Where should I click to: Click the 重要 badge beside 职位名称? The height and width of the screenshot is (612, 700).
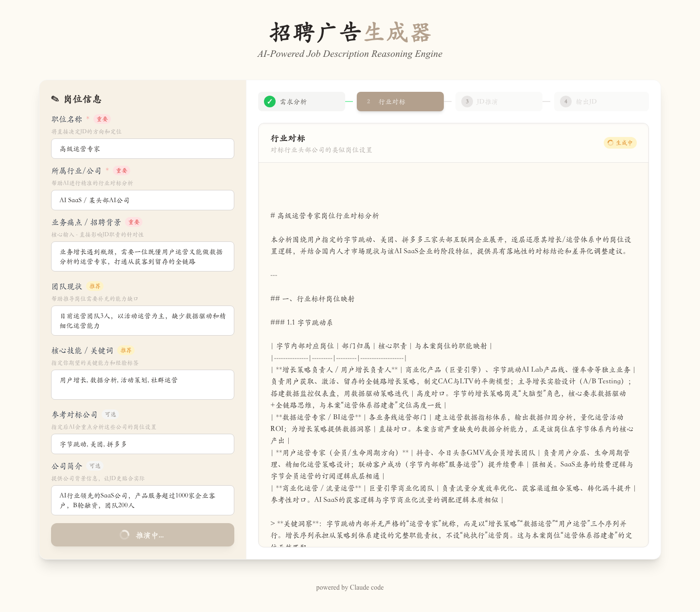[102, 119]
